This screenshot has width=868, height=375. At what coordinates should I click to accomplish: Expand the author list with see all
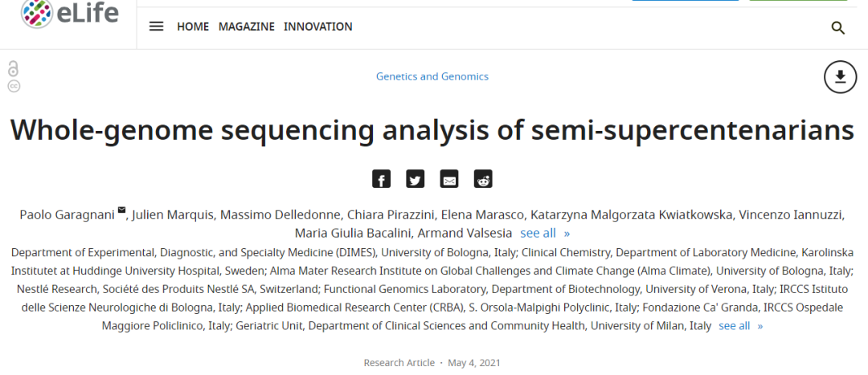pyautogui.click(x=545, y=233)
